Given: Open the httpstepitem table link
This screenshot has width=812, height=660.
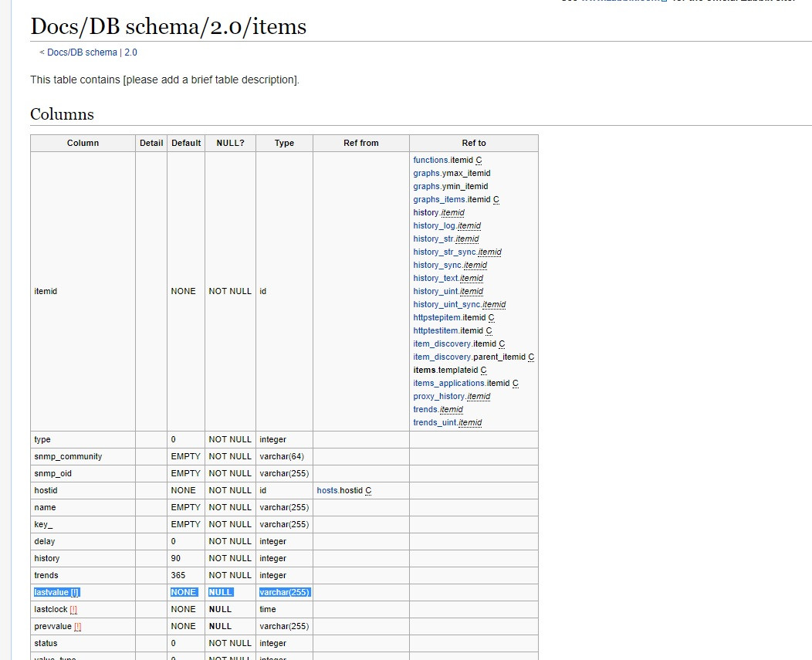Looking at the screenshot, I should pos(437,317).
